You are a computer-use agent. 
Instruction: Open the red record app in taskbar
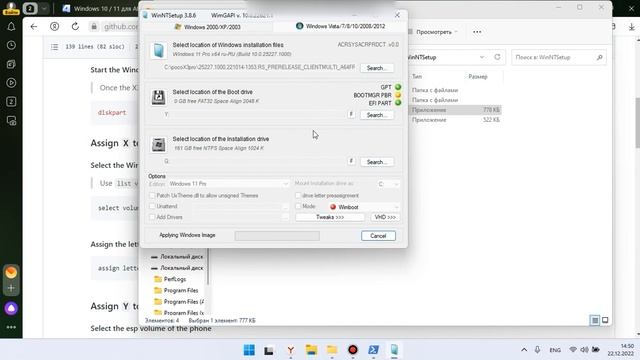(353, 350)
